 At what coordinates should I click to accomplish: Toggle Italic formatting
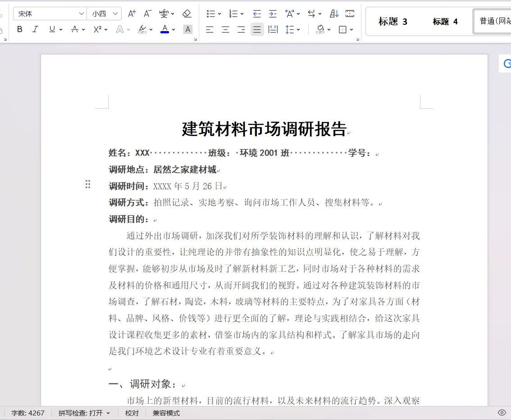click(35, 29)
